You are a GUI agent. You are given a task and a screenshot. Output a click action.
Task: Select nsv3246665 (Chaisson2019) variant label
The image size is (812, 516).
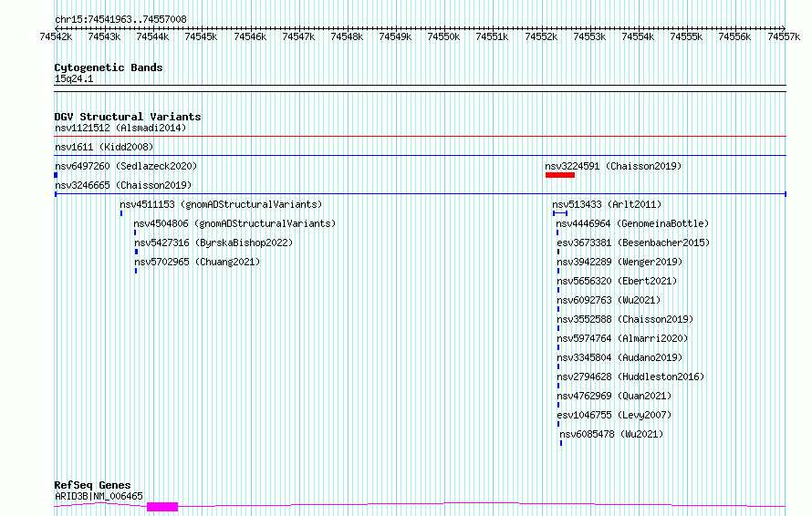pyautogui.click(x=123, y=185)
